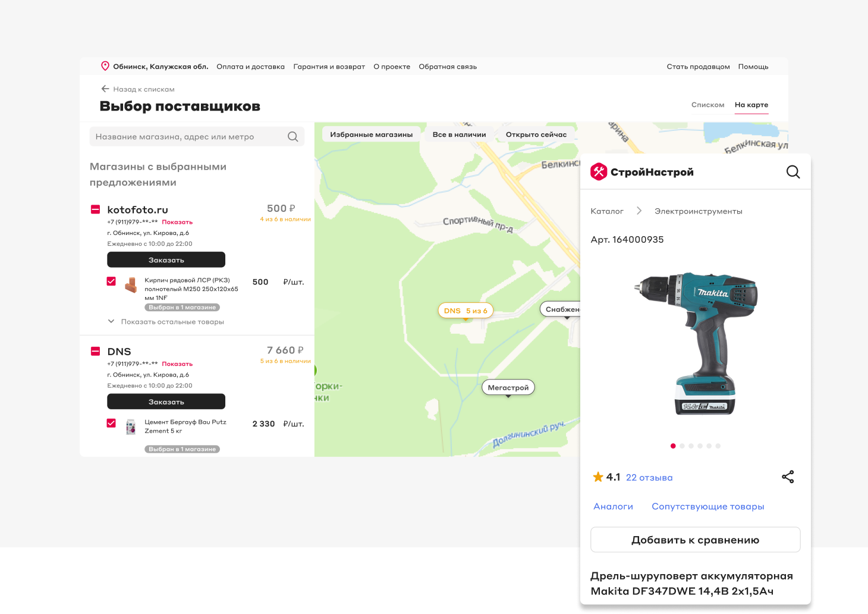Click the share icon beside the reviews

pyautogui.click(x=788, y=477)
